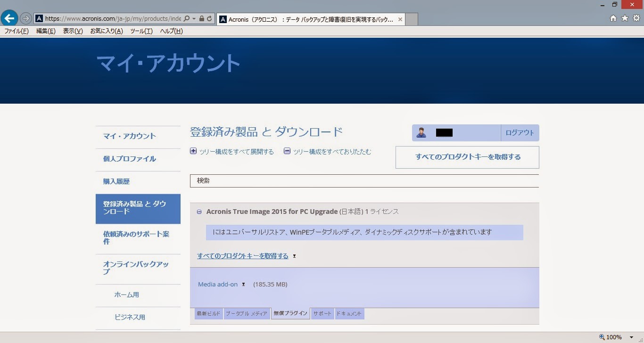Click the 検索 search field
The height and width of the screenshot is (343, 644).
[x=364, y=181]
